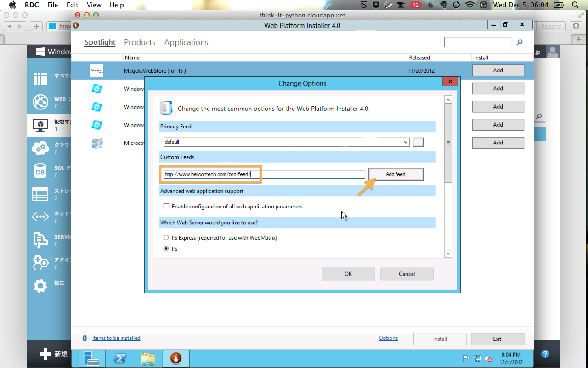Image resolution: width=588 pixels, height=368 pixels.
Task: Open the Azure storage table icon
Action: 40,194
